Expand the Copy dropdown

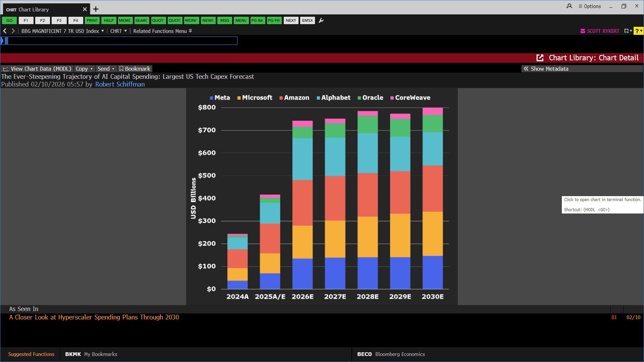pos(84,69)
